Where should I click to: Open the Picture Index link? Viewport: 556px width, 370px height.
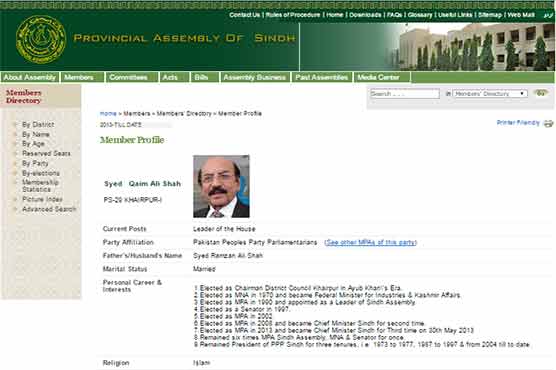[x=42, y=199]
